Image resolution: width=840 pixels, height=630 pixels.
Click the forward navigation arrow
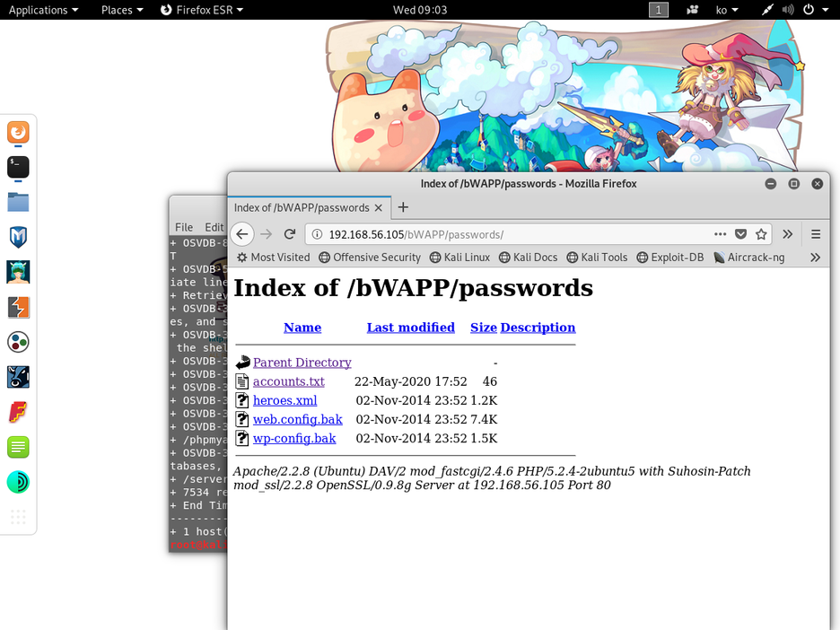coord(267,234)
